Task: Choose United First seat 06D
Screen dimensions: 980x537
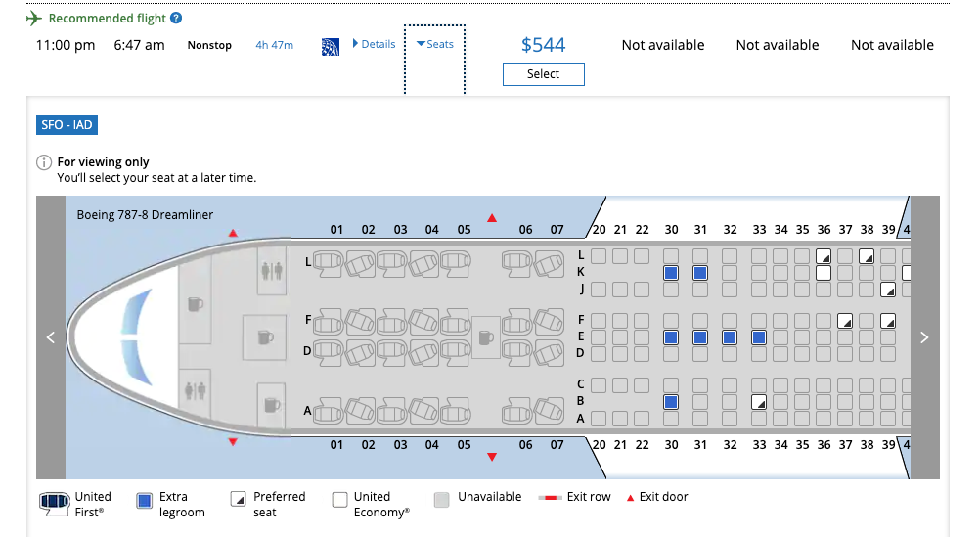Action: (x=516, y=352)
